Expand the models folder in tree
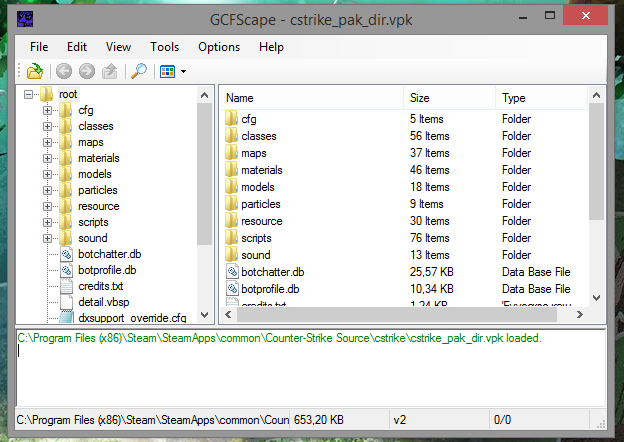 coord(47,174)
